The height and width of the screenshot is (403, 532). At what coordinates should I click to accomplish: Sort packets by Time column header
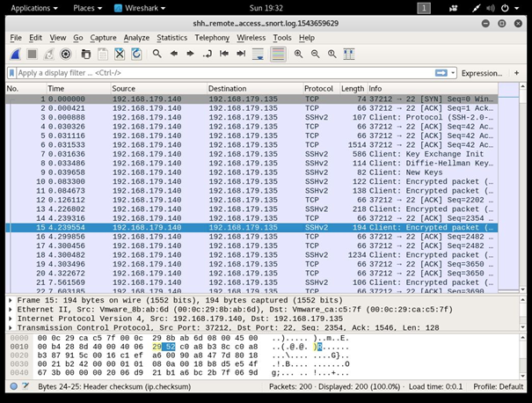click(79, 89)
